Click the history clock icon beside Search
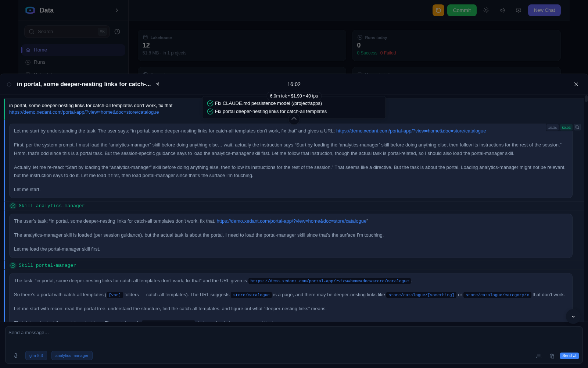588x368 pixels. pos(117,32)
